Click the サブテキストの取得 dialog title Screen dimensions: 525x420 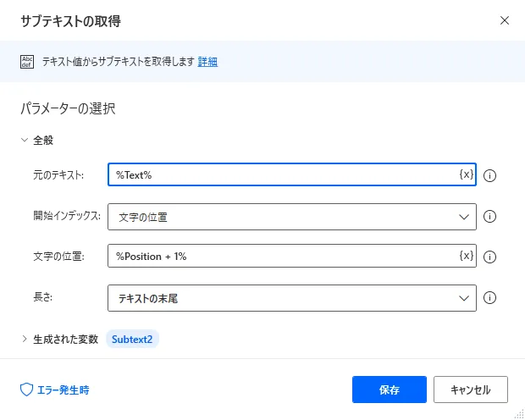75,19
